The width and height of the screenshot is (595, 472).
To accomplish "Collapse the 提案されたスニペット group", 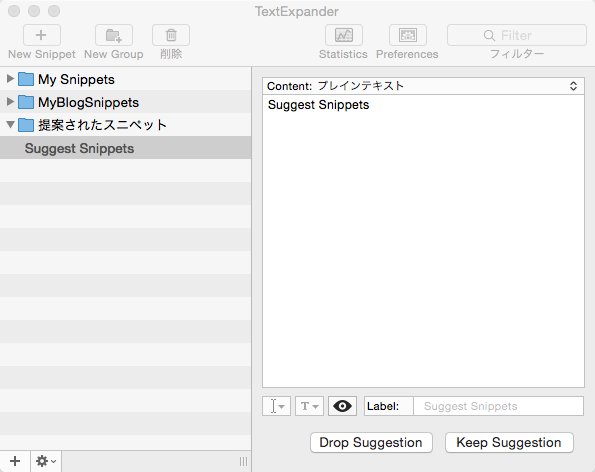I will (x=11, y=124).
